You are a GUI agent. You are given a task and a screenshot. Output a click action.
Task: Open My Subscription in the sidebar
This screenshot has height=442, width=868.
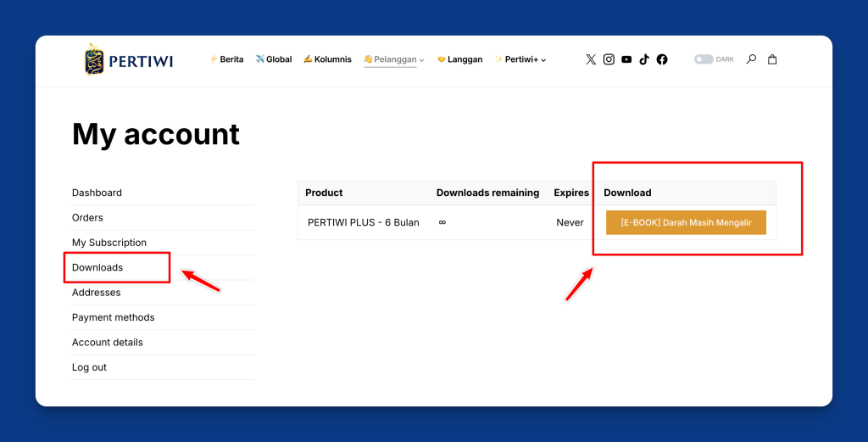109,243
